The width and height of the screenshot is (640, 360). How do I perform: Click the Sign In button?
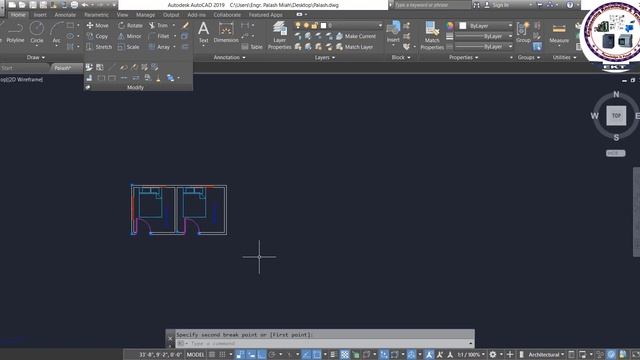[496, 5]
